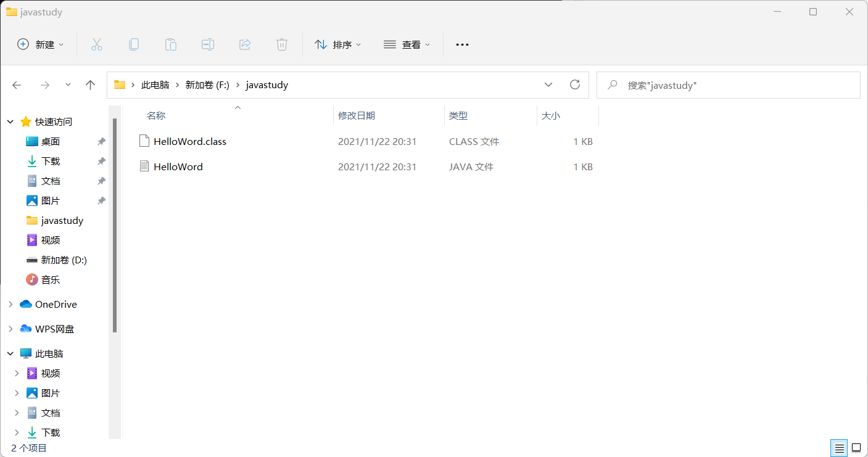The height and width of the screenshot is (457, 868).
Task: Click the Share icon
Action: 244,44
